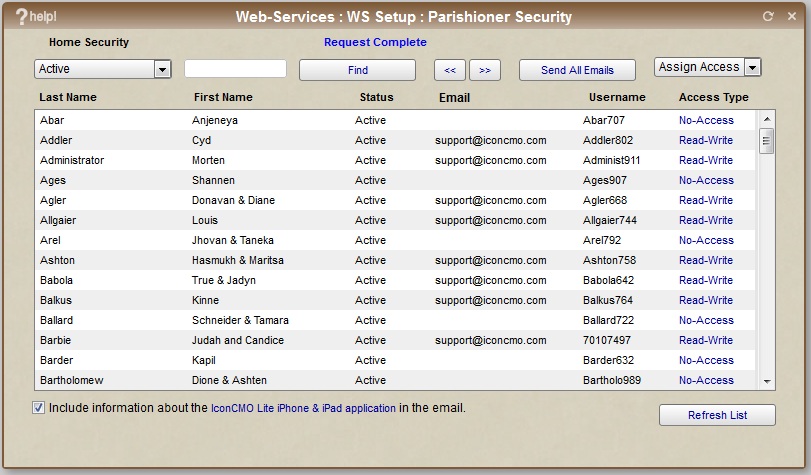Click username Administ911
Screen dimensions: 811x475
pyautogui.click(x=611, y=160)
